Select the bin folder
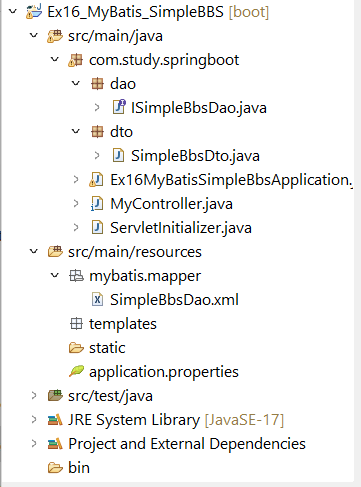Image resolution: width=361 pixels, height=487 pixels. click(79, 467)
